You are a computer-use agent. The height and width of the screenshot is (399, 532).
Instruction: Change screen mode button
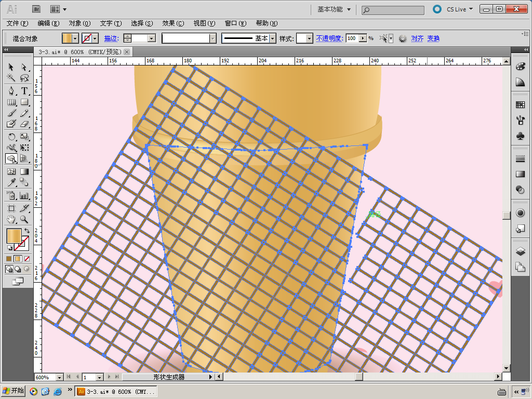click(18, 282)
